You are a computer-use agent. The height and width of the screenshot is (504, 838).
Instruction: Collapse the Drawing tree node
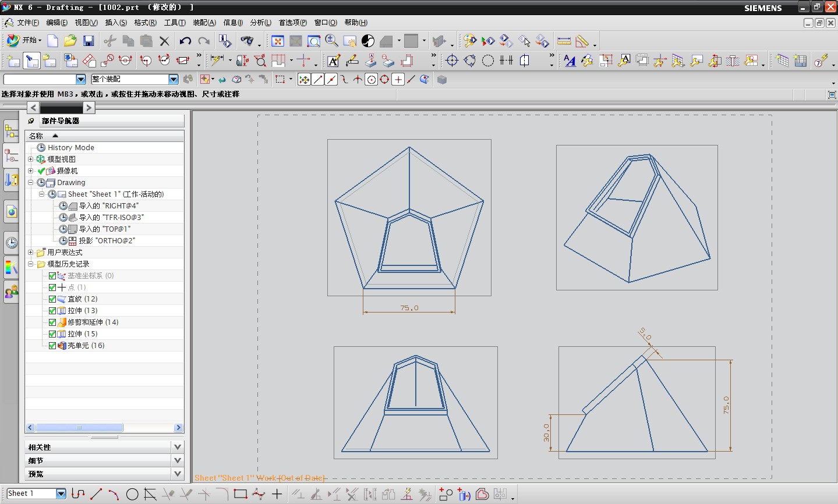(31, 182)
